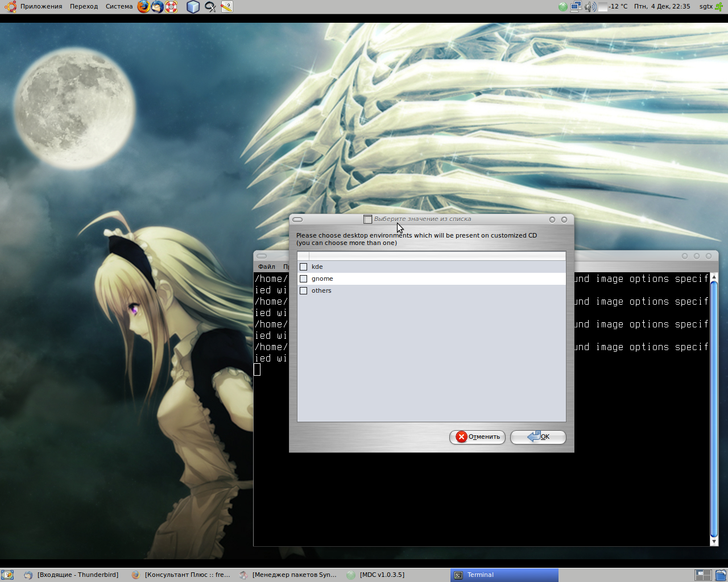The image size is (728, 582).
Task: Open the clock showing Птн, 4 Дек, 22:35
Action: tap(662, 7)
